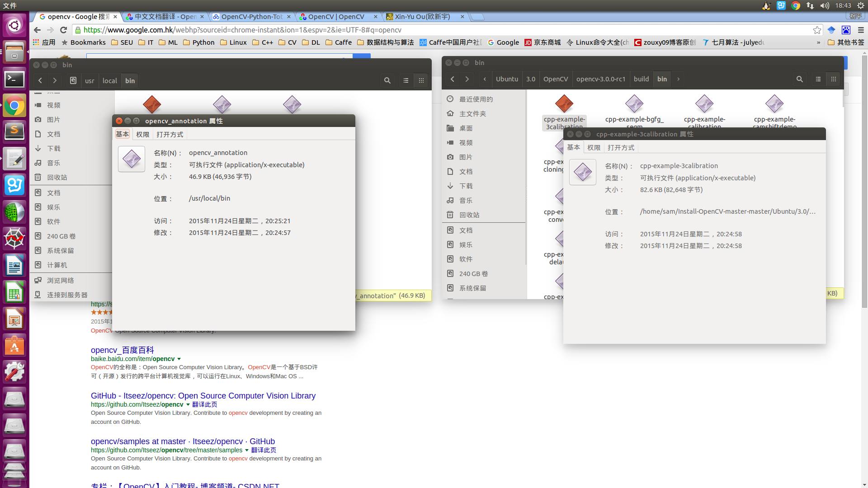Open dropdown arrow beside baike.baidu.com result URL

point(179,359)
